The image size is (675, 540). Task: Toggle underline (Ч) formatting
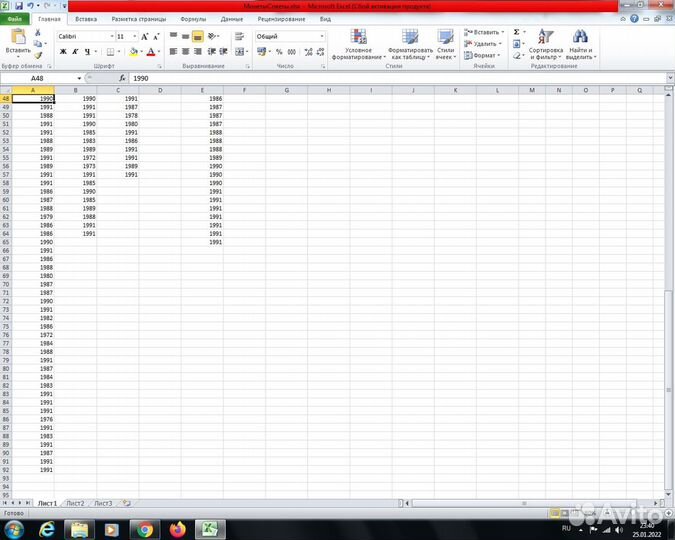[x=86, y=51]
